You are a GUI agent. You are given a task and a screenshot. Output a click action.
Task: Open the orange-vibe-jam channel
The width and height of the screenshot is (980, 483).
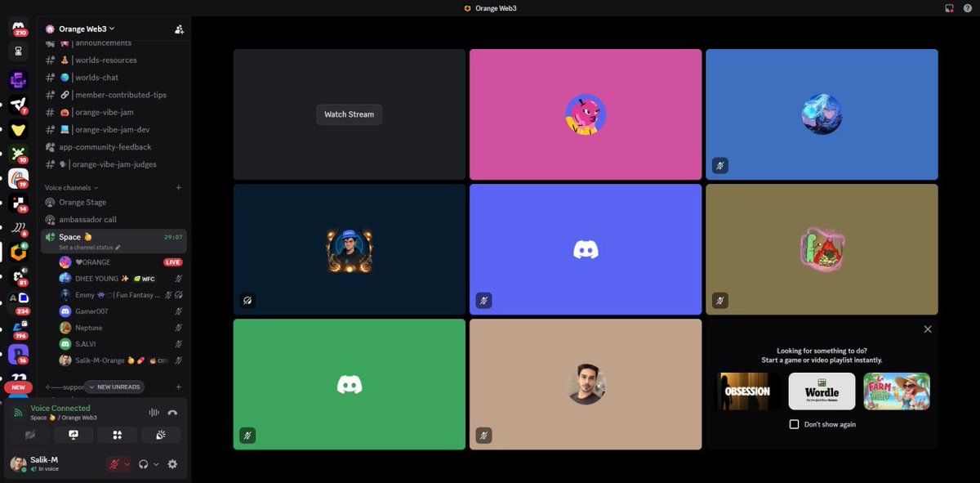[114, 112]
